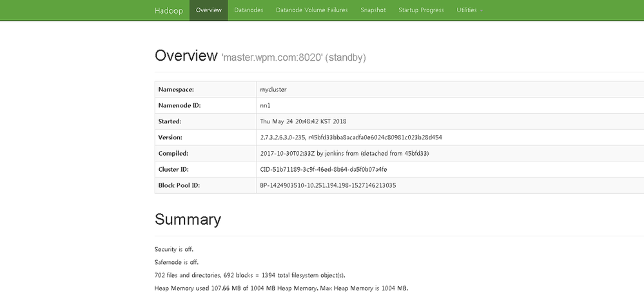Click the Cluster ID: label

(173, 169)
